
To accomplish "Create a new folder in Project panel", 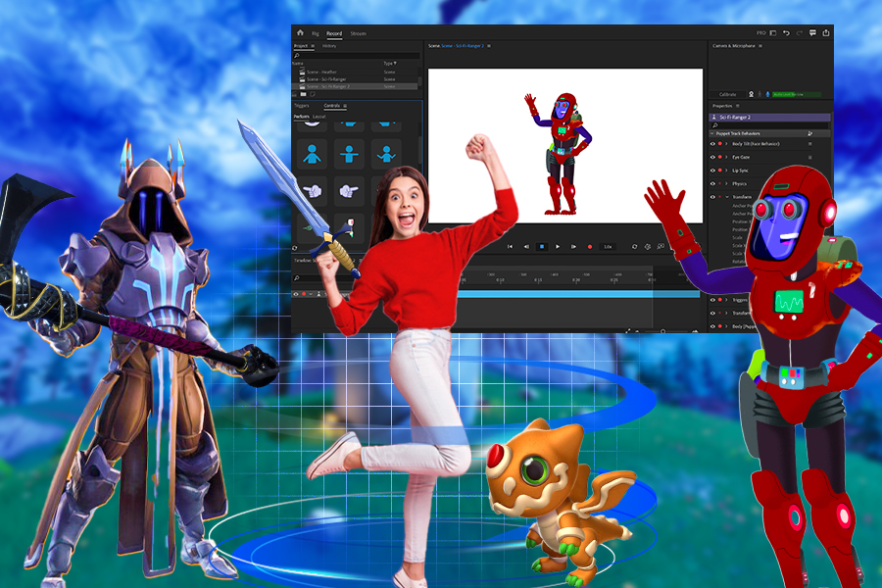I will point(303,94).
